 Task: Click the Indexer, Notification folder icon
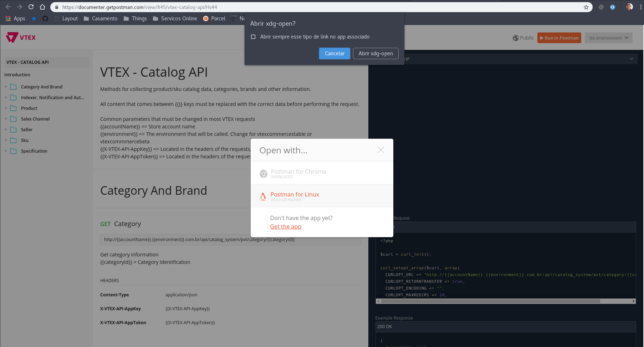click(x=14, y=97)
